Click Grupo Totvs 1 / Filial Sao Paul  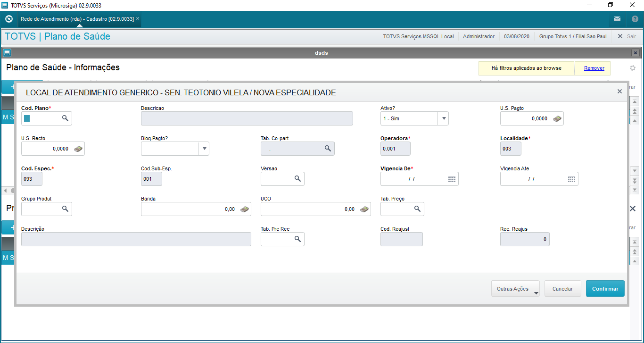pos(573,36)
